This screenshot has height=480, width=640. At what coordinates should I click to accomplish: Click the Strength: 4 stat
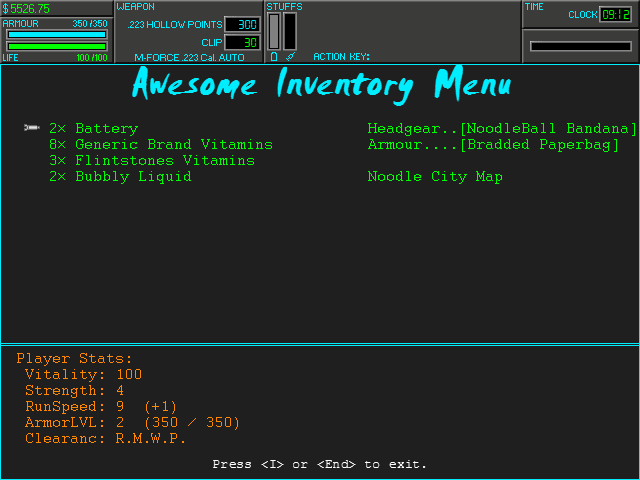point(74,391)
